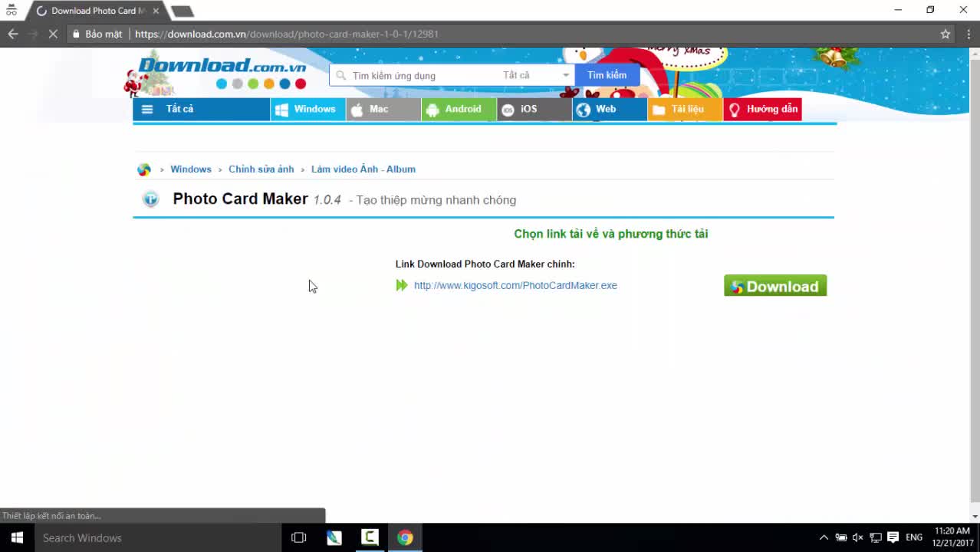The width and height of the screenshot is (980, 552).
Task: Click the green double-arrow link icon
Action: 402,285
